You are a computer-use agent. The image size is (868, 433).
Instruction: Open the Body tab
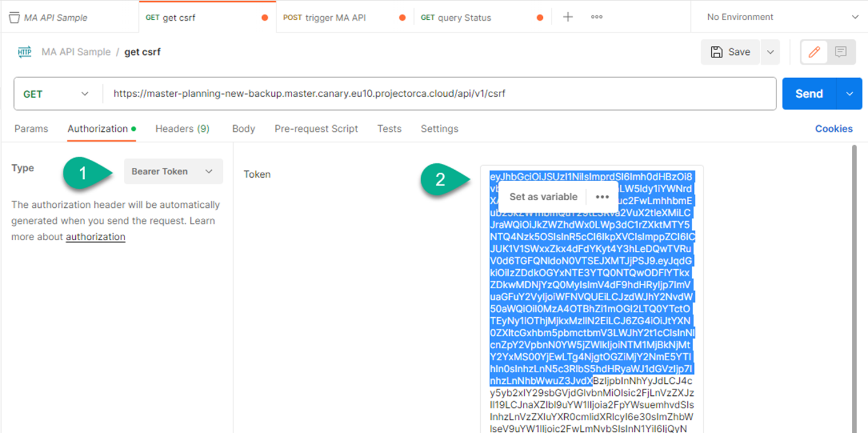(x=244, y=129)
